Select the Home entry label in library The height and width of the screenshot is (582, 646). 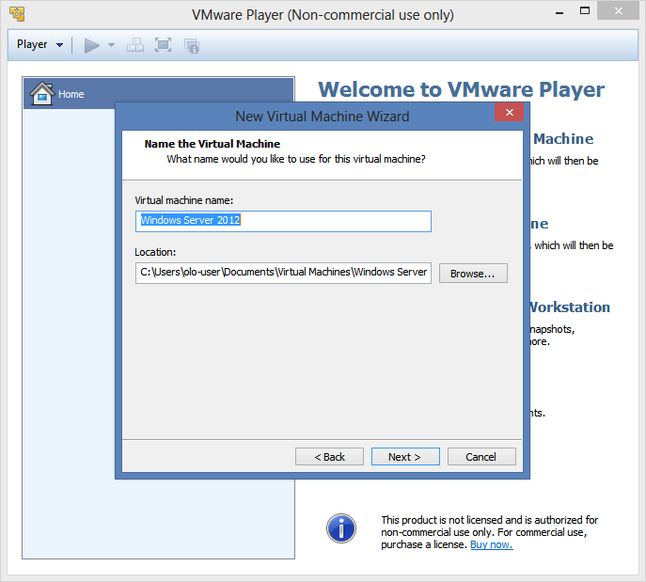pyautogui.click(x=71, y=94)
